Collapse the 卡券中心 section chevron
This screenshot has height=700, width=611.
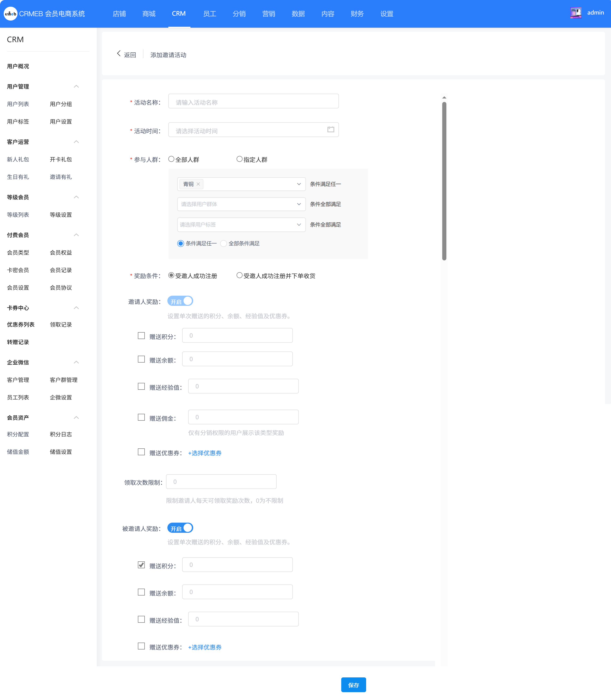coord(76,308)
